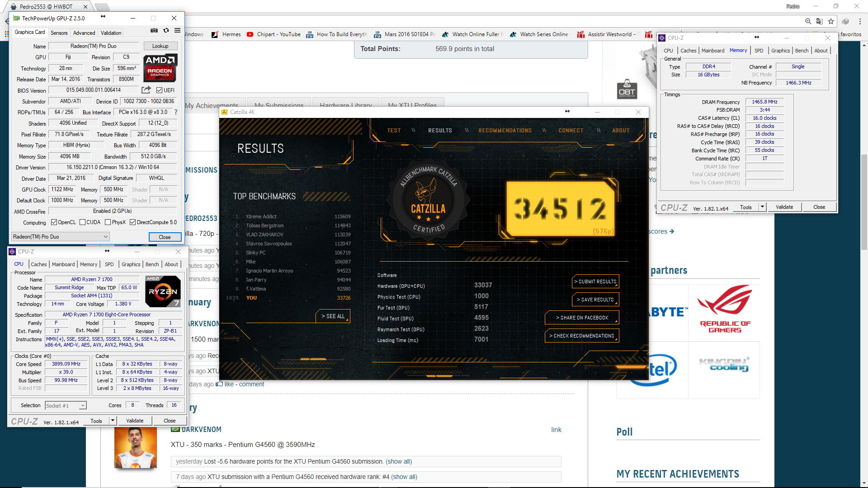The height and width of the screenshot is (488, 868).
Task: Open the Watch Online Fuller bookmark
Action: click(x=473, y=34)
